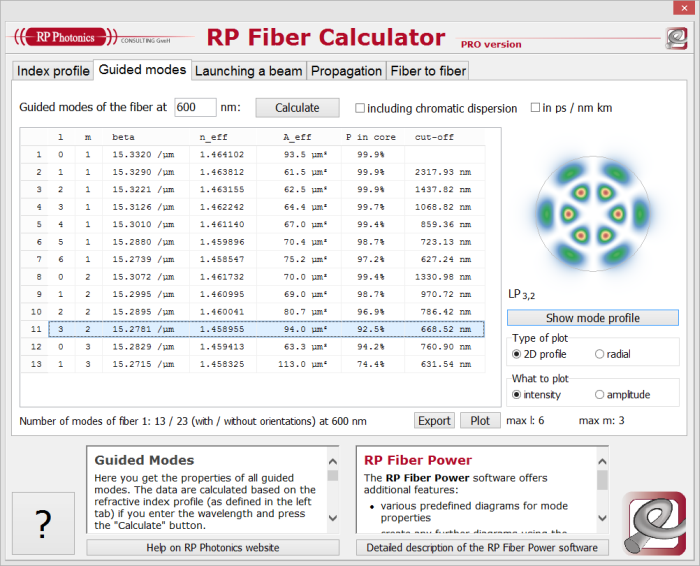The width and height of the screenshot is (700, 566).
Task: Click the Plot button
Action: click(x=480, y=420)
